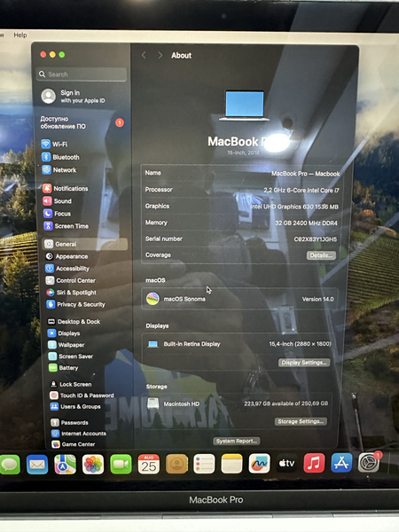Open Wi-Fi settings in sidebar
The image size is (399, 532).
pos(54,145)
